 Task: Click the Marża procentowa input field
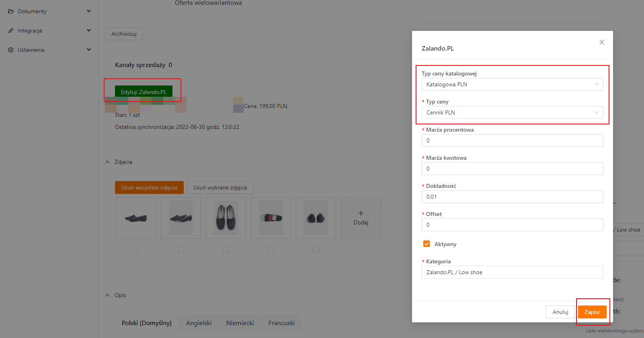[x=512, y=140]
